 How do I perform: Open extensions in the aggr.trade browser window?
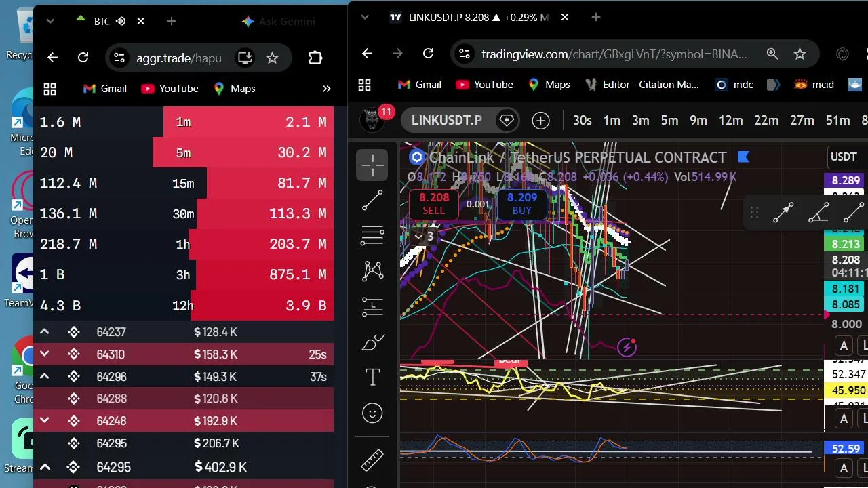(x=315, y=58)
